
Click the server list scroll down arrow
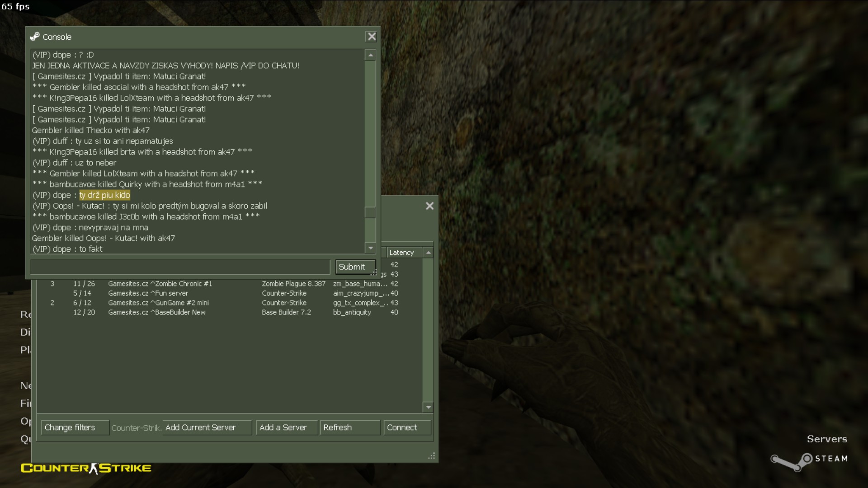click(428, 407)
